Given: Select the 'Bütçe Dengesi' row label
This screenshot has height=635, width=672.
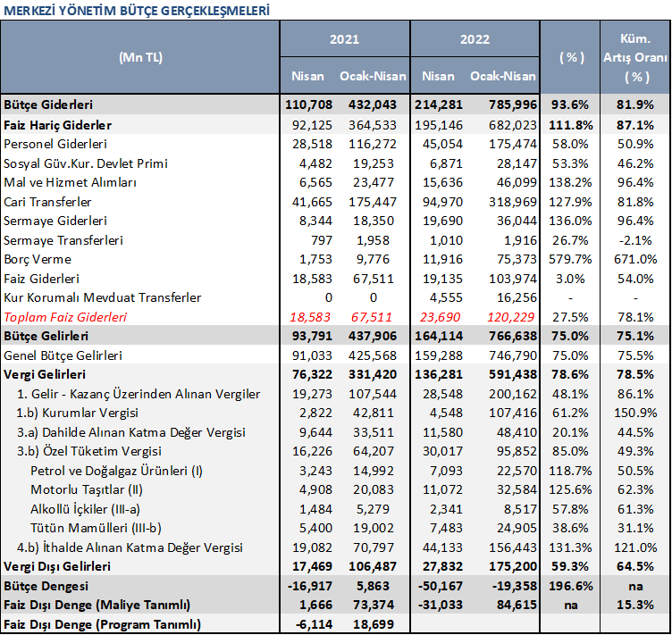Looking at the screenshot, I should coord(46,586).
